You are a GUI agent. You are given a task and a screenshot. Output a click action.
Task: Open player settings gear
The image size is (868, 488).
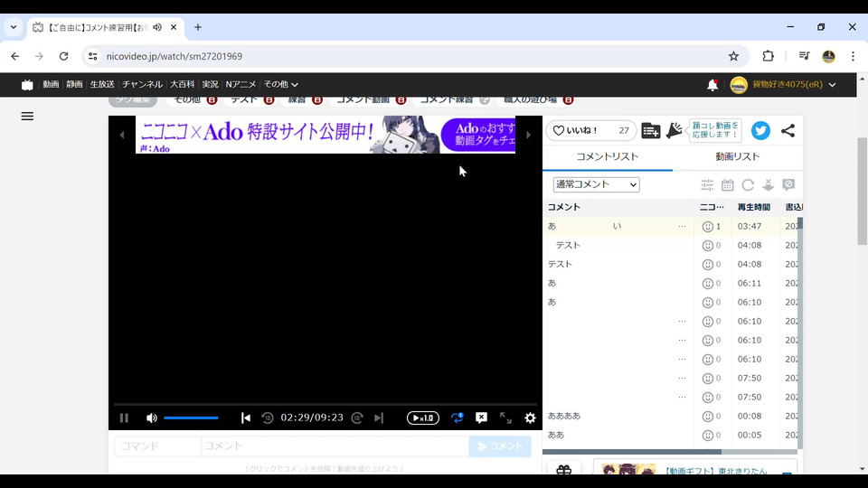click(x=531, y=418)
